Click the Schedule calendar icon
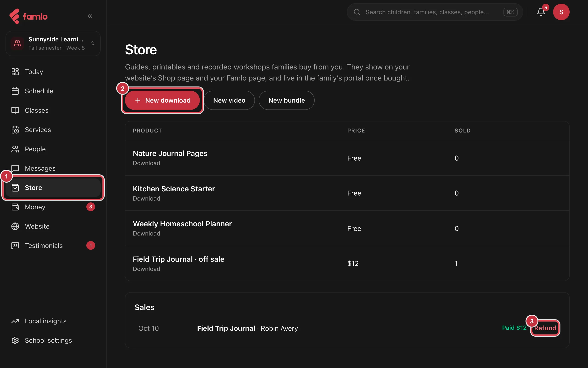 pos(15,91)
